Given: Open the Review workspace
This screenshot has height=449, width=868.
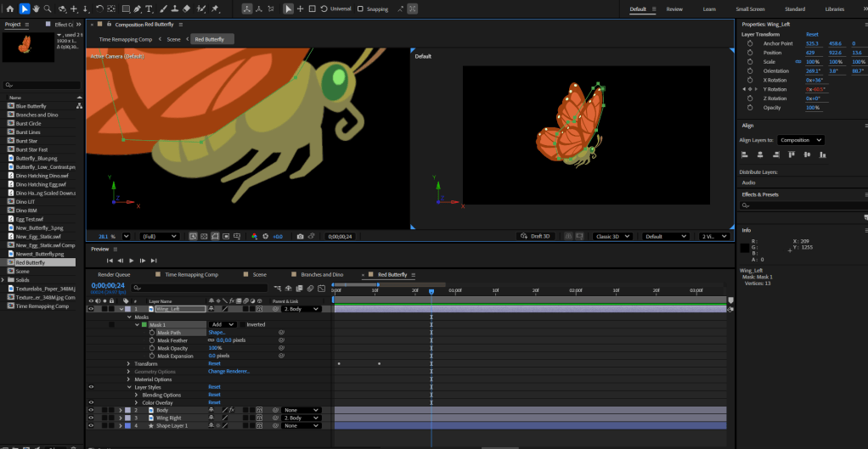Looking at the screenshot, I should tap(674, 9).
